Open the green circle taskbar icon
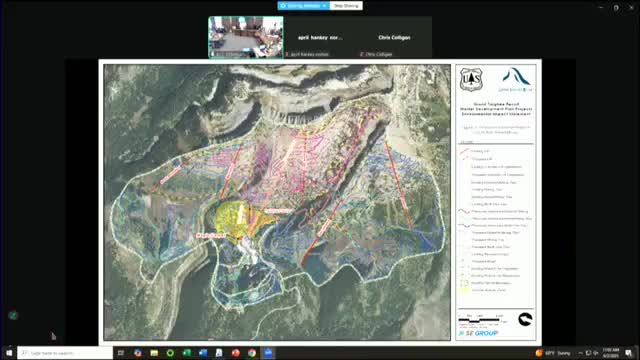This screenshot has height=360, width=640. (x=170, y=353)
